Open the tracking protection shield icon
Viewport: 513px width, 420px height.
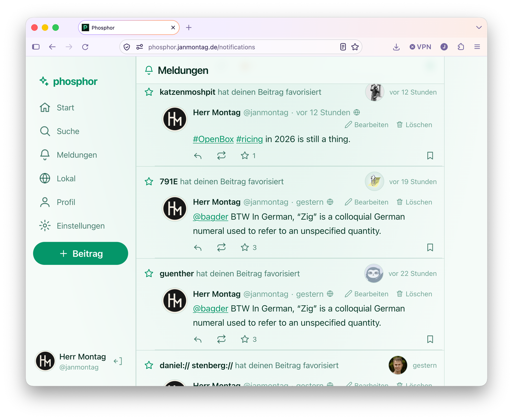point(127,47)
